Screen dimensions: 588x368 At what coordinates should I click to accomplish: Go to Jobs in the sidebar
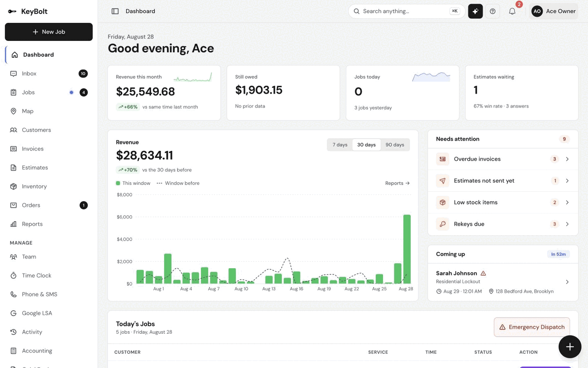tap(49, 92)
